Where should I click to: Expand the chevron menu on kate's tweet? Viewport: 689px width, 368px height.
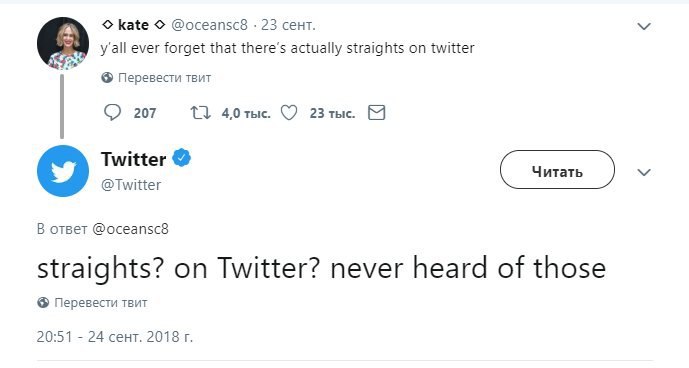644,26
